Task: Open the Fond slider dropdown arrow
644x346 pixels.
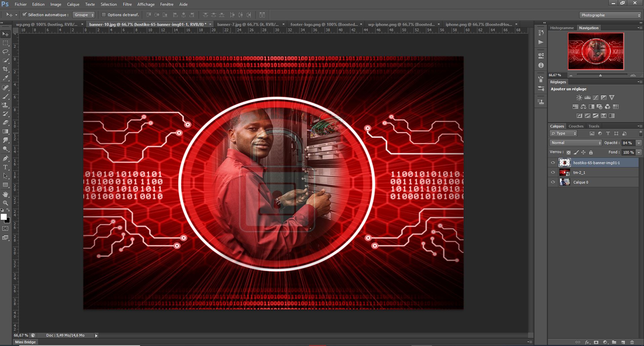Action: click(639, 152)
